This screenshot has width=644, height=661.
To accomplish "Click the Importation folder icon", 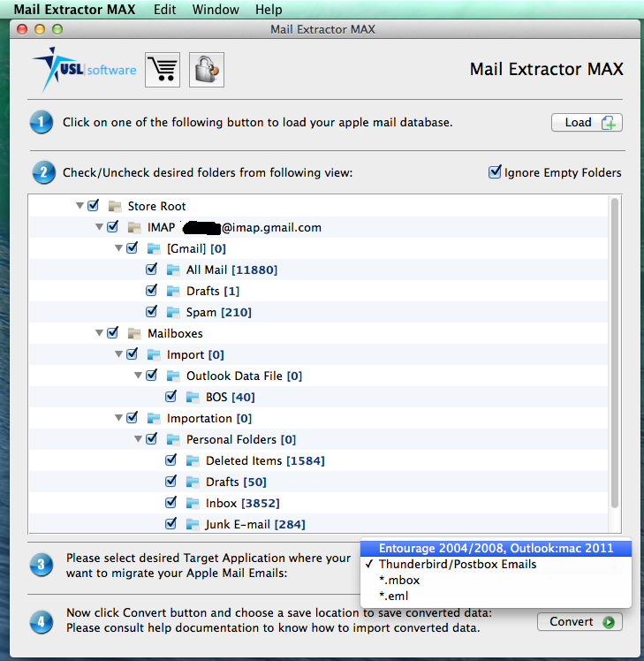I will pos(154,419).
